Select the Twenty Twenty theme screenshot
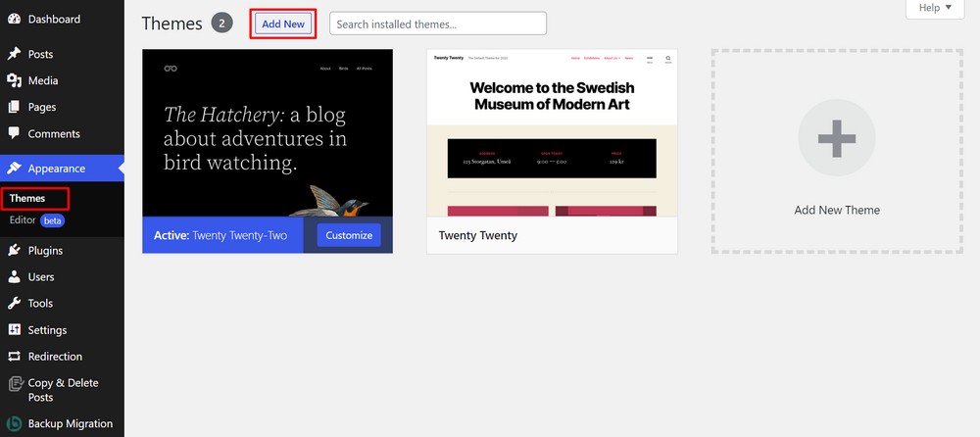This screenshot has width=980, height=437. pos(552,133)
